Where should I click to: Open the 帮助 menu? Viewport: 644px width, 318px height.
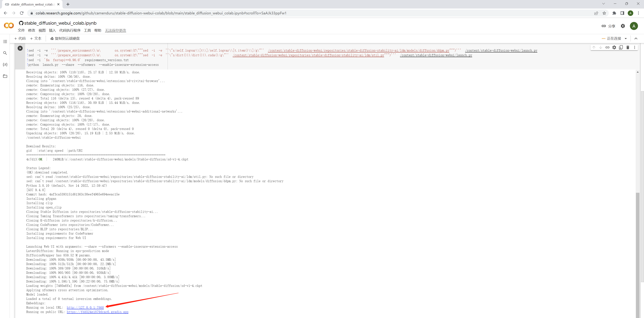pos(98,30)
